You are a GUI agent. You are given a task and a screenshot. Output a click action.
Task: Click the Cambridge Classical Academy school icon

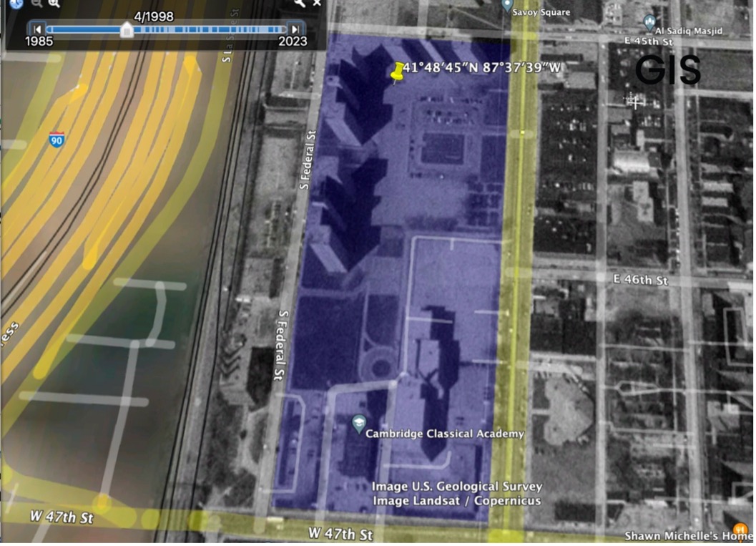[x=358, y=424]
